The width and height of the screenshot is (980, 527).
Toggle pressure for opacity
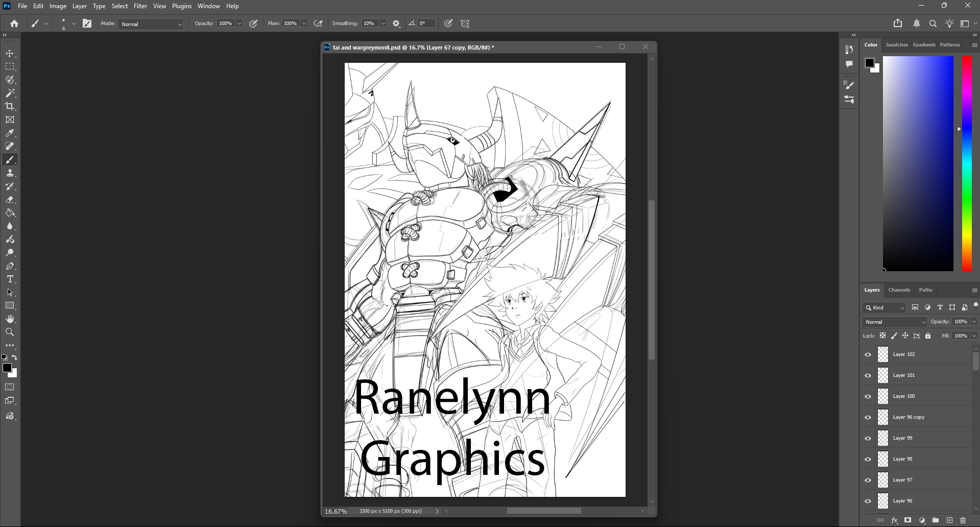[x=253, y=23]
